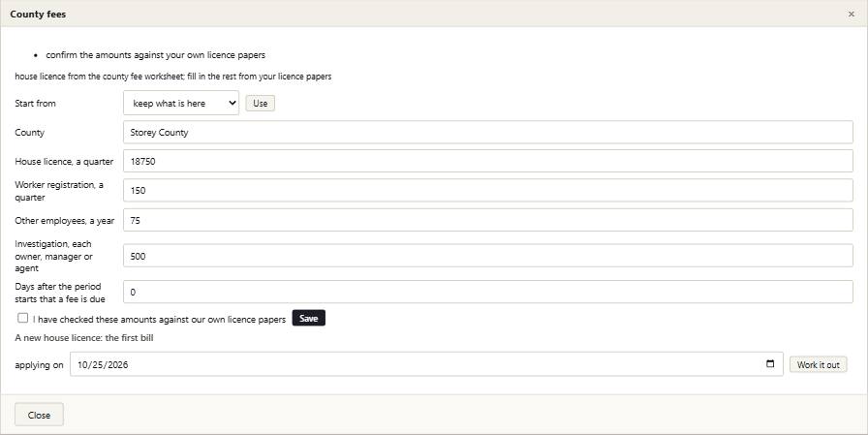The width and height of the screenshot is (868, 435).
Task: Click the 'County fees' dialog title
Action: coord(38,14)
